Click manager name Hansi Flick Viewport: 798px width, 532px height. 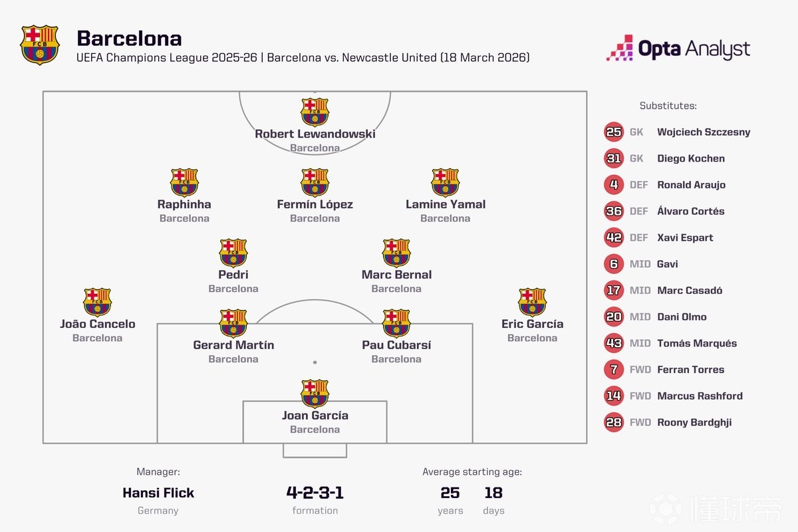(x=158, y=493)
